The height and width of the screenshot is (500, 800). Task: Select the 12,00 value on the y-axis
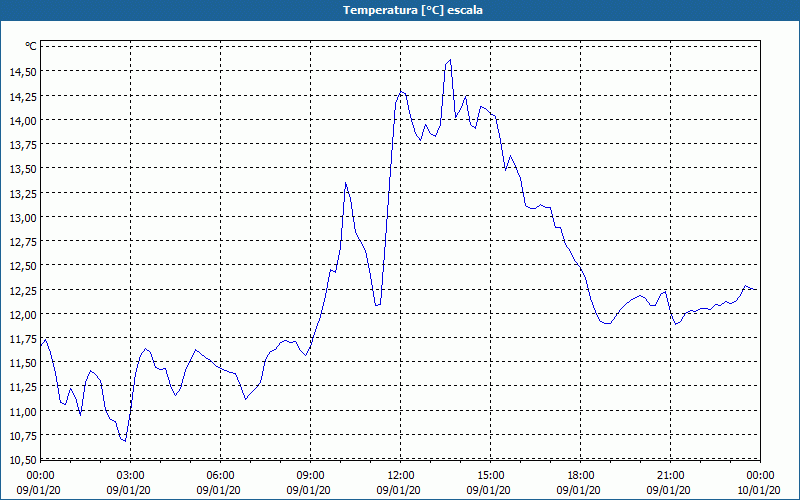tap(23, 314)
